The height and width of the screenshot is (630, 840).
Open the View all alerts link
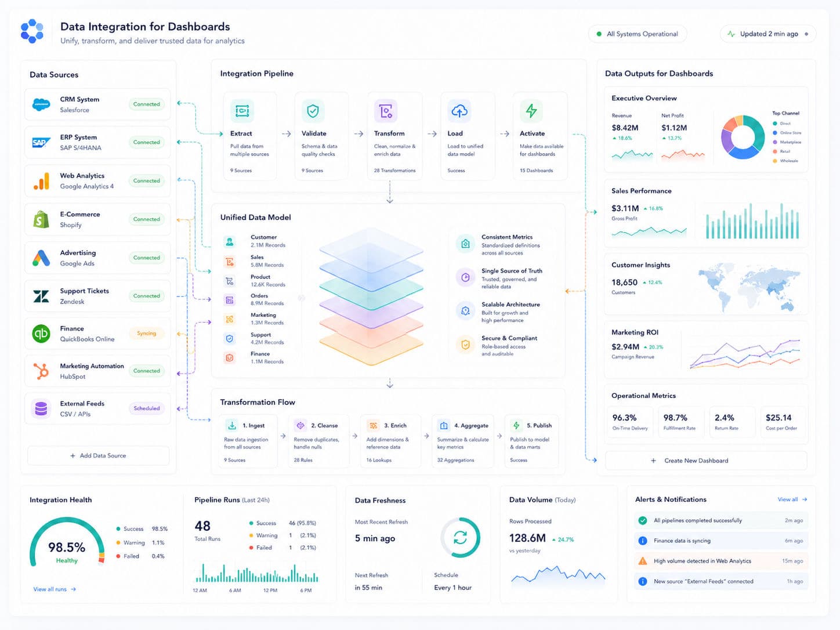coord(792,499)
